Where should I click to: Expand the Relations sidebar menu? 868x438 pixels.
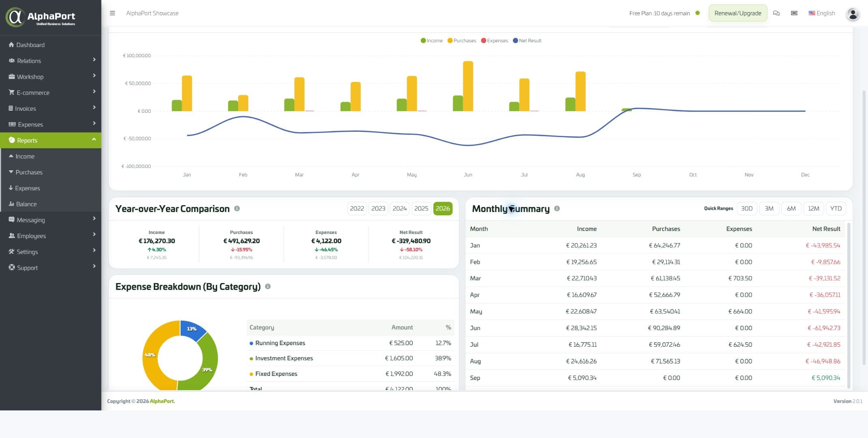50,60
